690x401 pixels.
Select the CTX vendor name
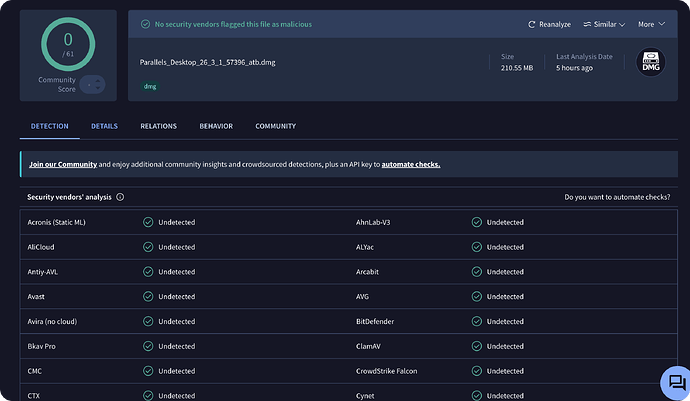tap(33, 396)
